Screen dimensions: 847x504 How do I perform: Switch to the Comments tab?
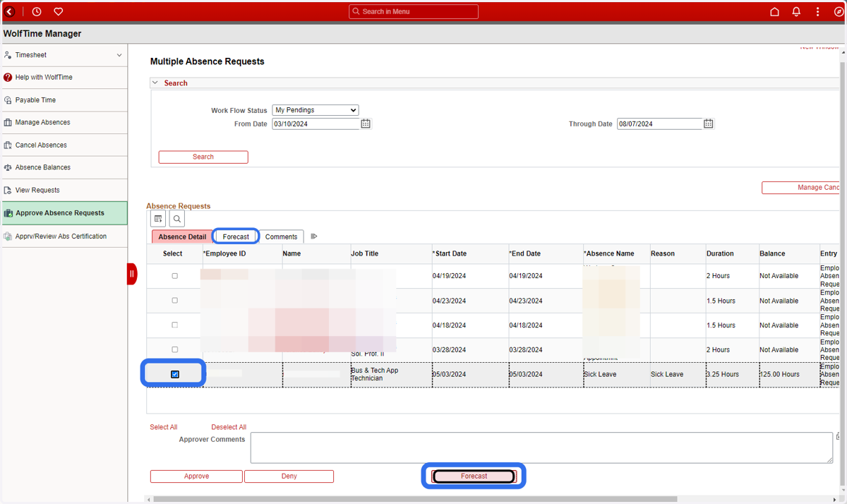[281, 236]
